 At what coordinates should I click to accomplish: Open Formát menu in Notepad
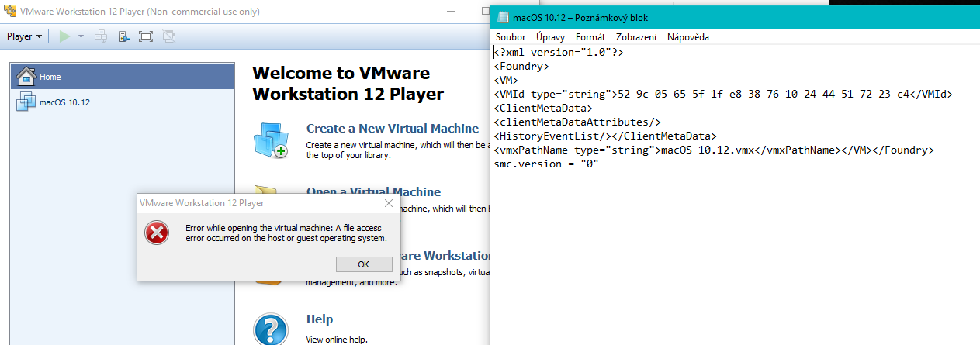click(590, 37)
